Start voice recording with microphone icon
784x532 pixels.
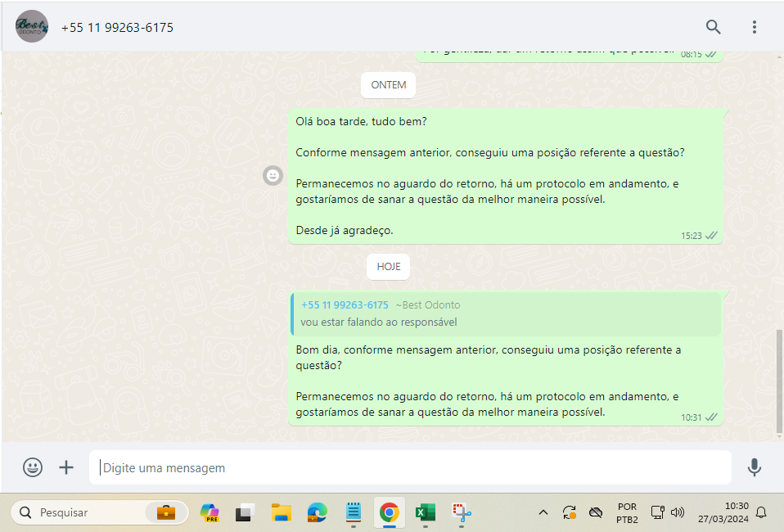(x=754, y=467)
